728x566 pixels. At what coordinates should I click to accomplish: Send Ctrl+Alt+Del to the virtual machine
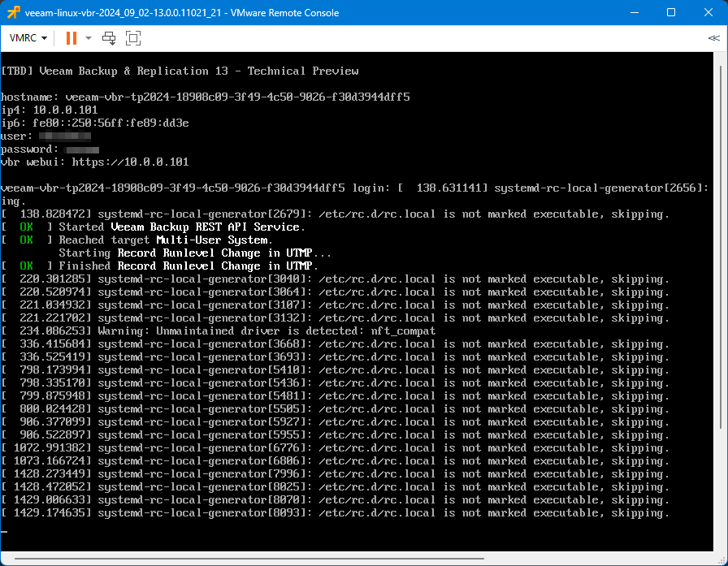point(109,38)
